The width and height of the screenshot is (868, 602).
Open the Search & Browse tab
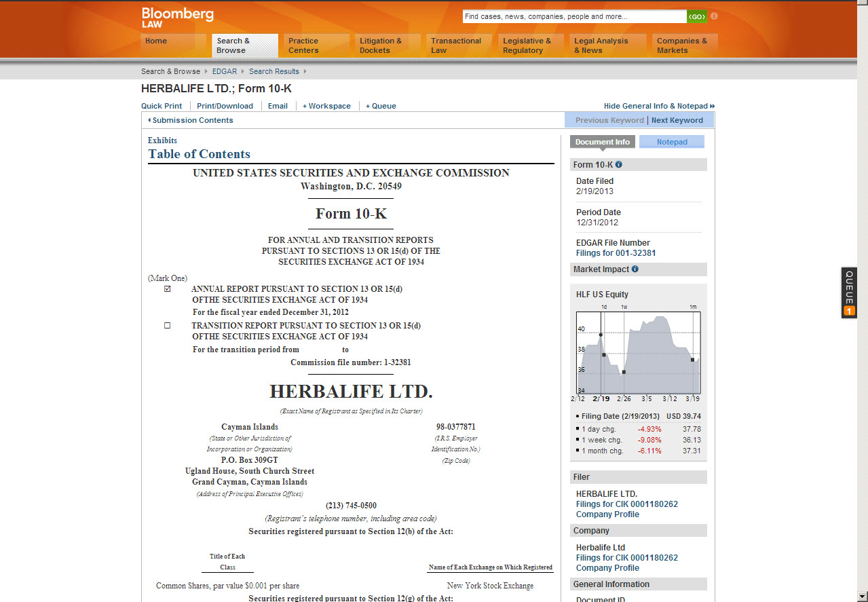tap(244, 45)
